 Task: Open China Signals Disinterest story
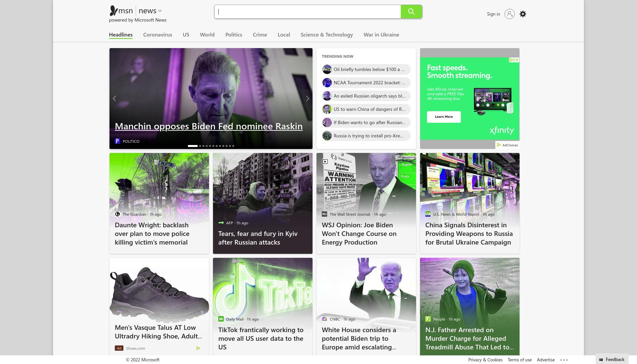tap(469, 234)
